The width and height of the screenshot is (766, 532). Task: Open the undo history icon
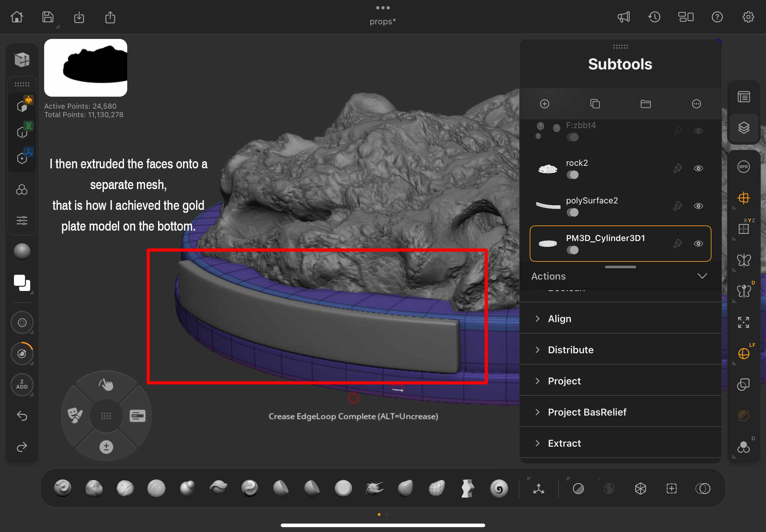tap(654, 17)
